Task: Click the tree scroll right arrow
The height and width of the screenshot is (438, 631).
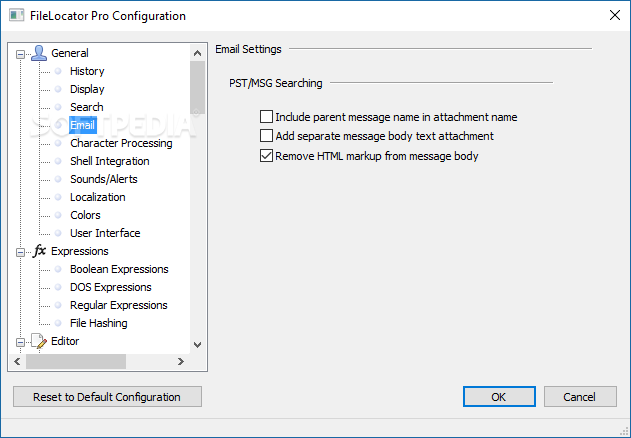Action: (x=181, y=362)
